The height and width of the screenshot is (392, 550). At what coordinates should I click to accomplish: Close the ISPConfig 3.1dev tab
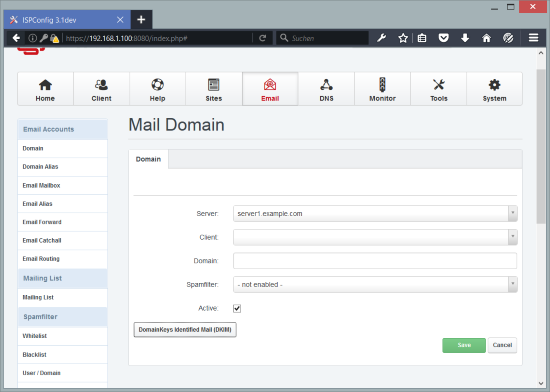click(120, 20)
